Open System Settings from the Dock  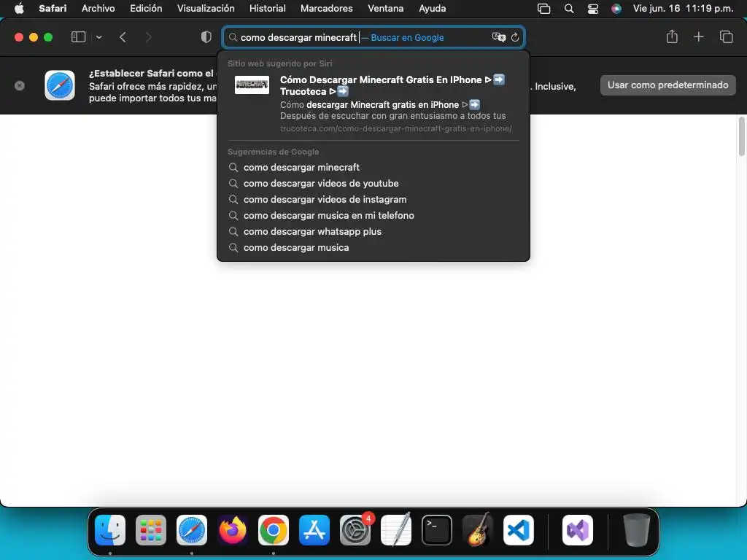(x=355, y=530)
